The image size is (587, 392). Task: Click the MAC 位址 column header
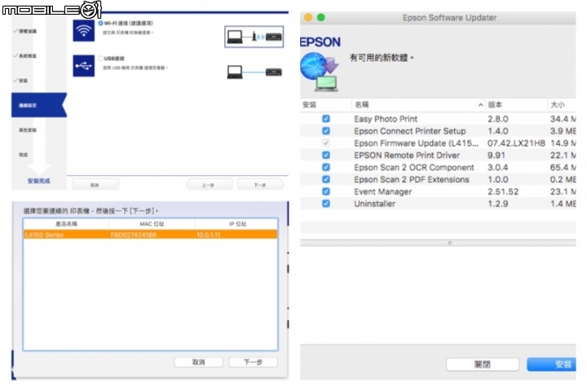coord(152,223)
